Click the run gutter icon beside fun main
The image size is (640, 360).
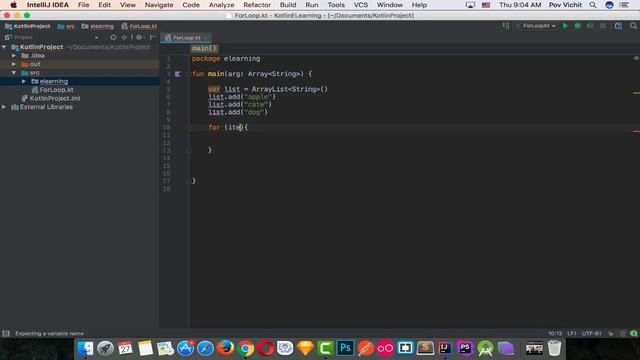[178, 74]
